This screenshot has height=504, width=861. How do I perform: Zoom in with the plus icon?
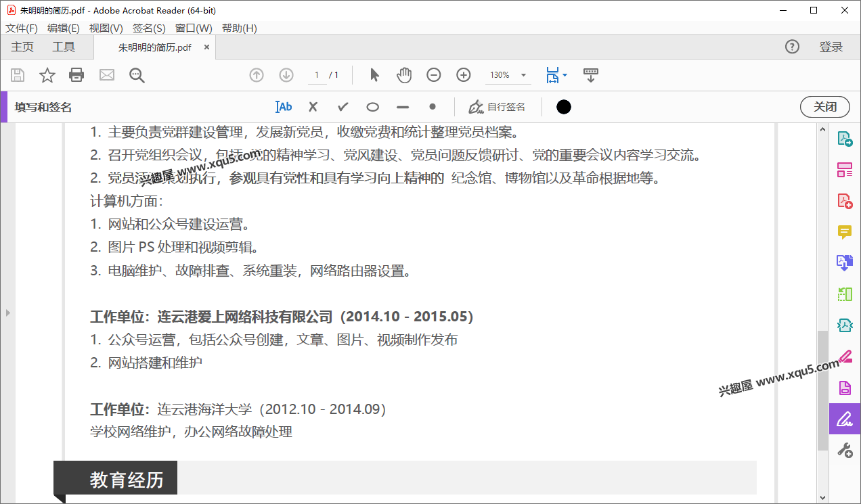(464, 75)
